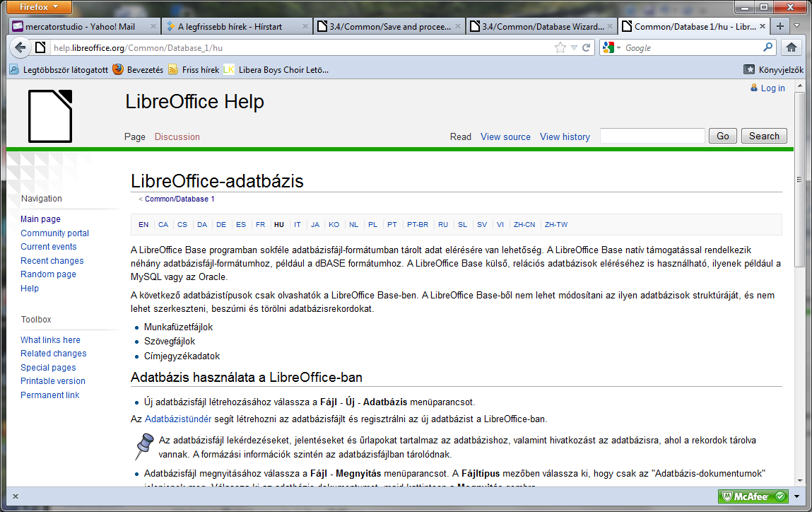Open the Permanent link

click(49, 395)
